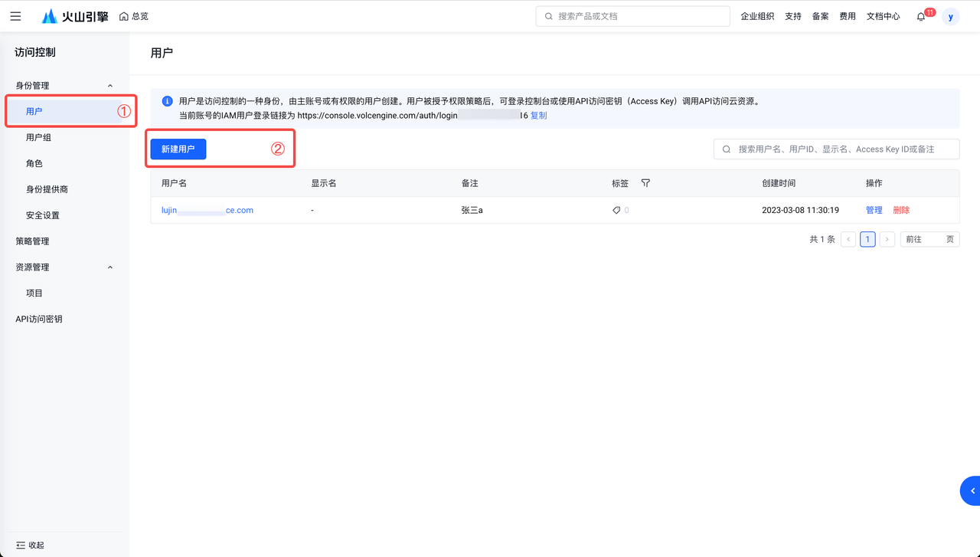Click the 新建用户 button
This screenshot has width=980, height=557.
178,149
